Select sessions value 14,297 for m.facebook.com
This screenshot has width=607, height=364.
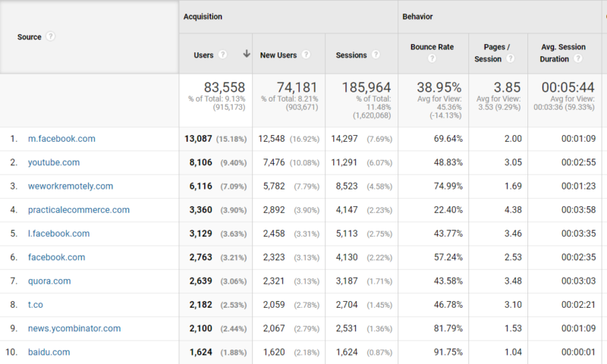tap(344, 139)
